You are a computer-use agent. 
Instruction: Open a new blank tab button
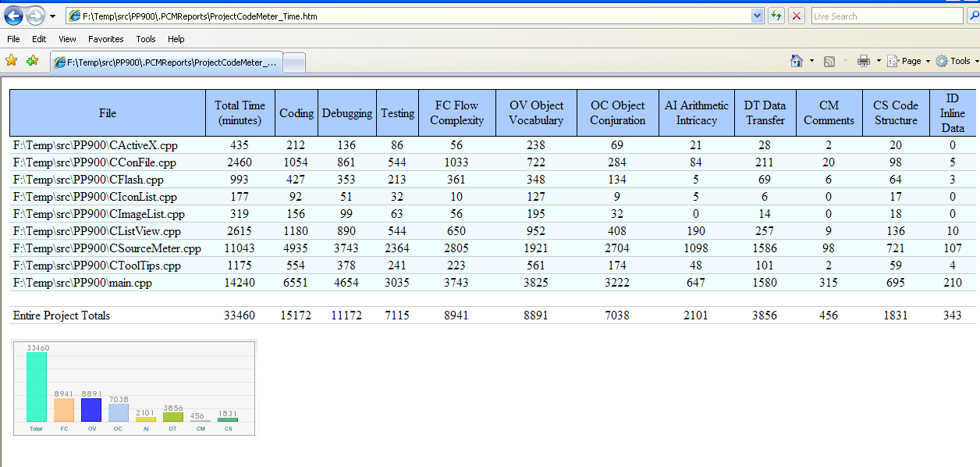293,63
